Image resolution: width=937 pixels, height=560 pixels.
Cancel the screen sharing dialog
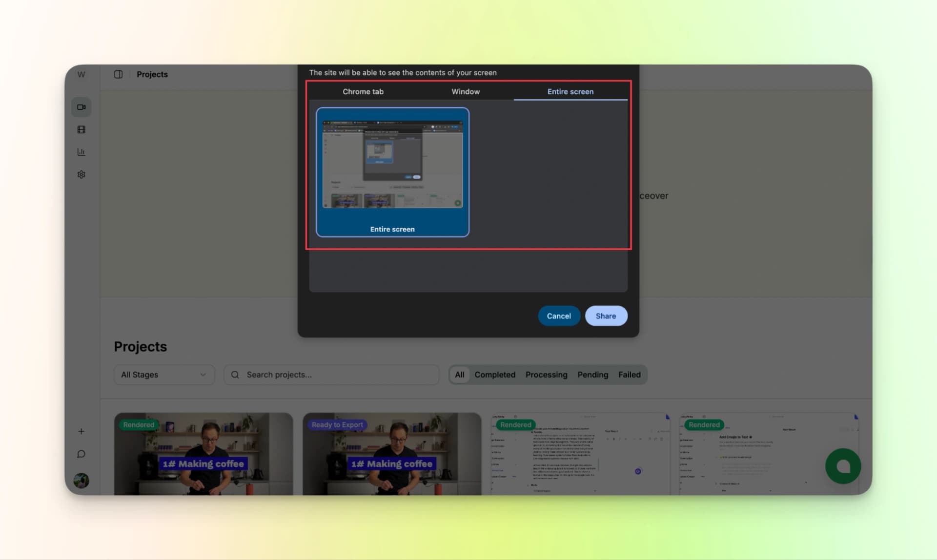pyautogui.click(x=559, y=316)
